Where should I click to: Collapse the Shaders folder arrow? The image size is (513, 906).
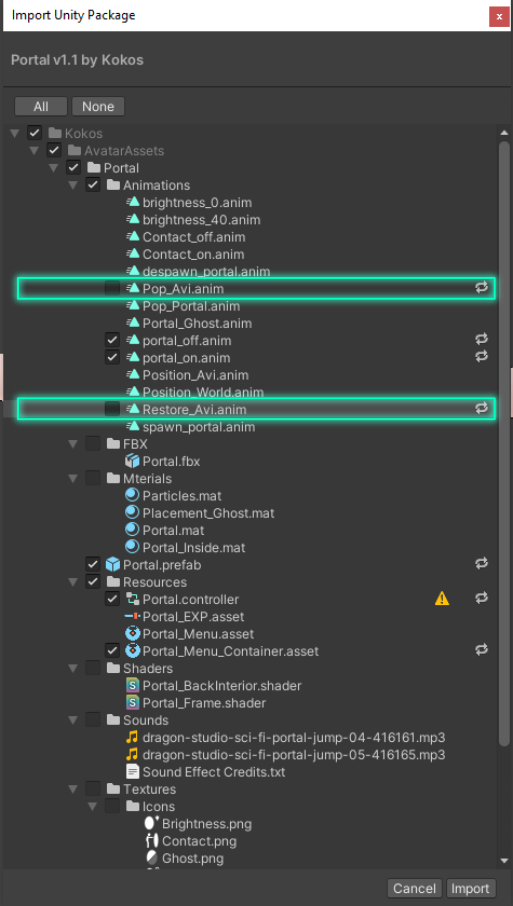pyautogui.click(x=73, y=669)
